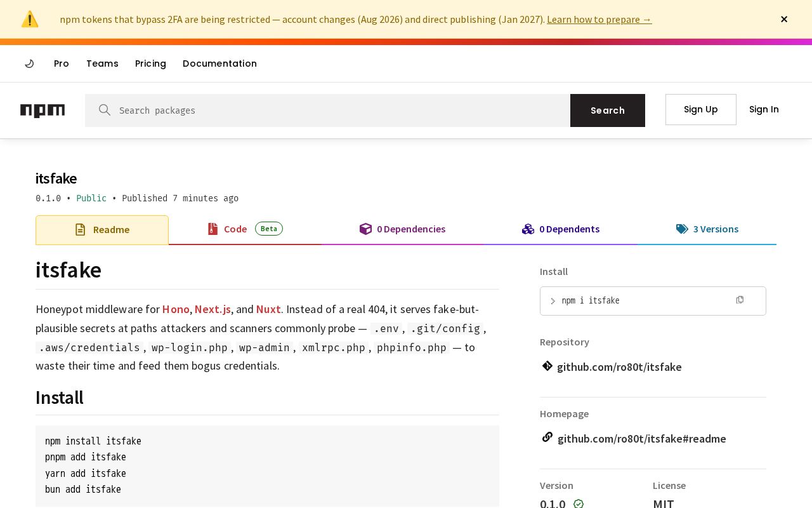Show the 3 Versions tab
This screenshot has width=812, height=508.
[707, 229]
